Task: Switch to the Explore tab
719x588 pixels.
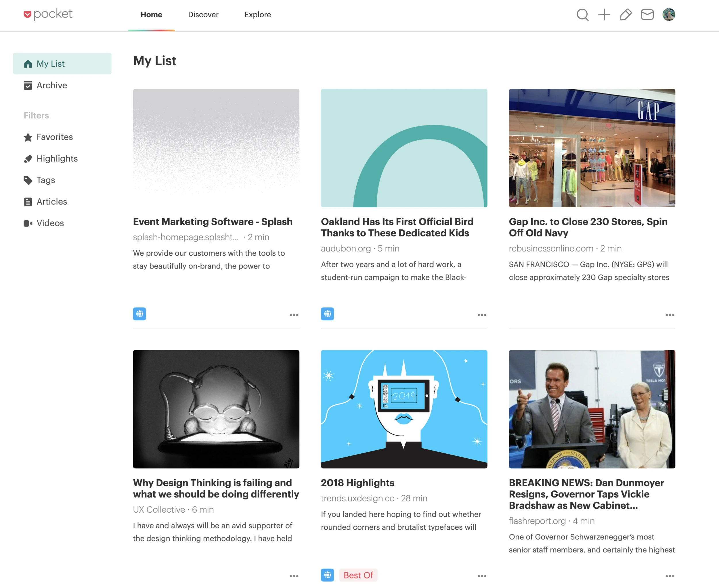Action: point(257,15)
